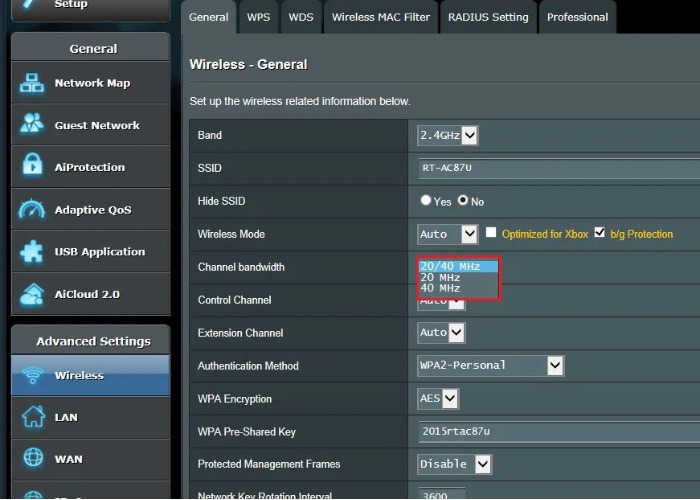
Task: Open Guest Network via its sidebar icon
Action: [x=32, y=126]
